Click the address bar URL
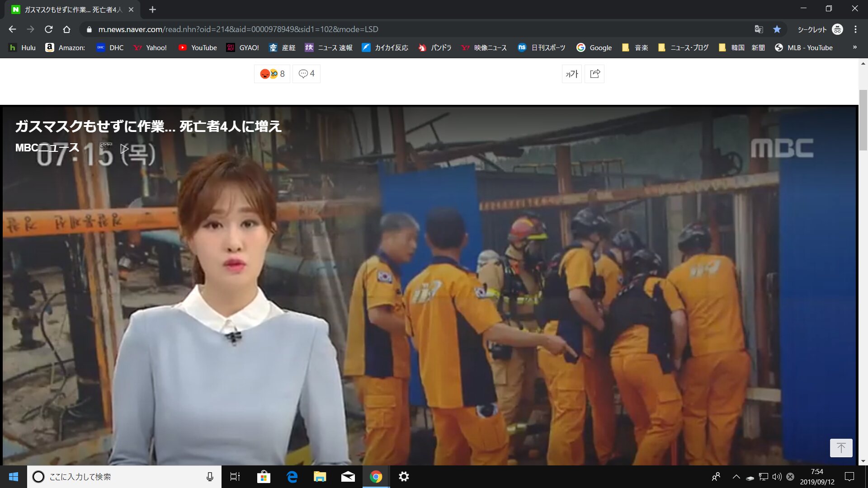The width and height of the screenshot is (868, 488). 238,29
